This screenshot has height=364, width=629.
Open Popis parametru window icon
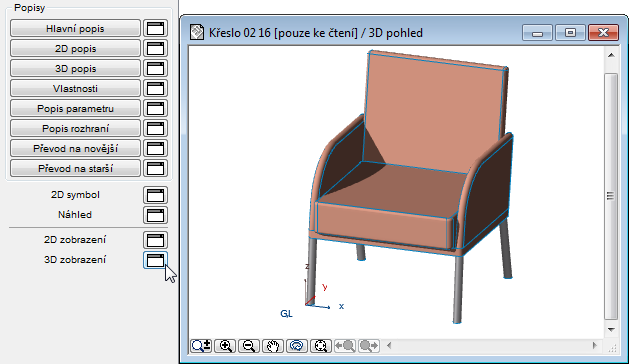pyautogui.click(x=155, y=109)
